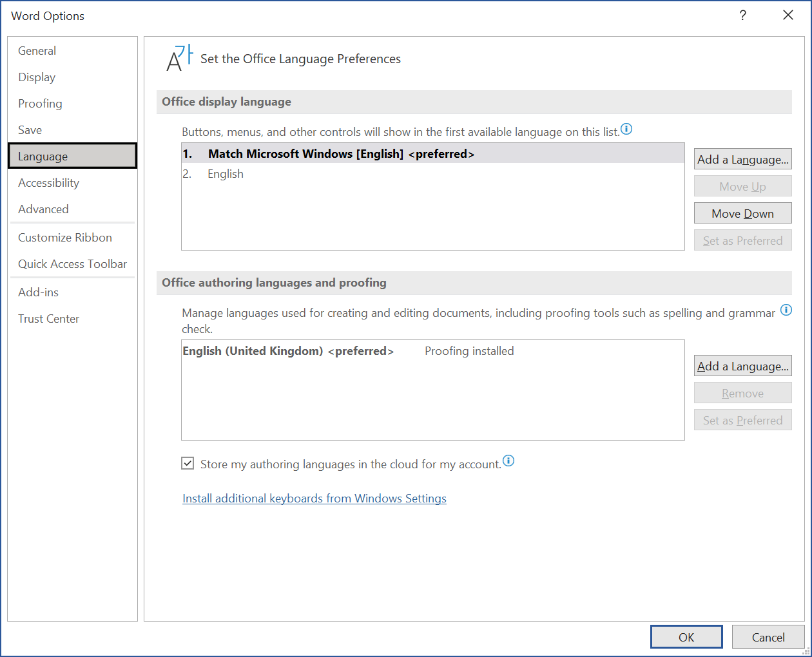Open the Display options category

[73, 77]
